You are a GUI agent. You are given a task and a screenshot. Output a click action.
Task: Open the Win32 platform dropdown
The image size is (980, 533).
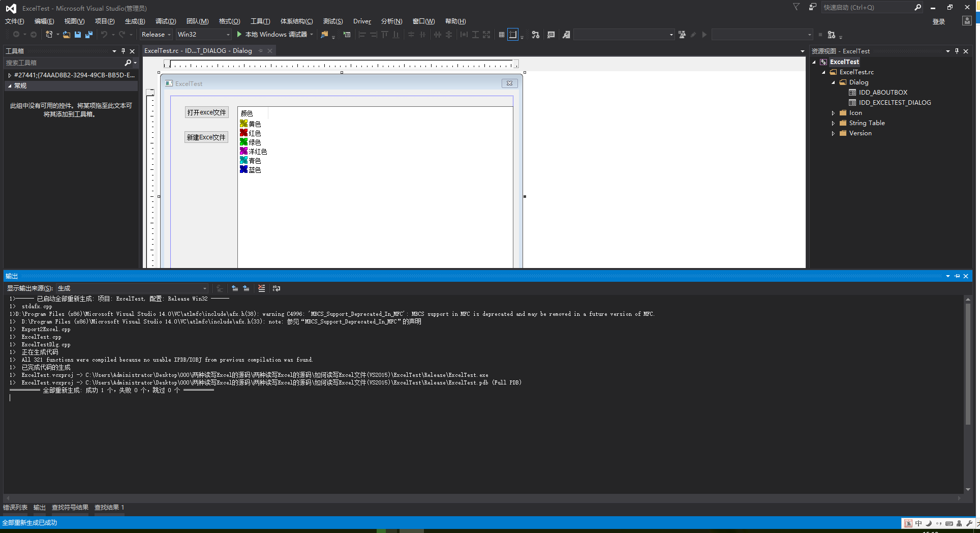pyautogui.click(x=203, y=35)
